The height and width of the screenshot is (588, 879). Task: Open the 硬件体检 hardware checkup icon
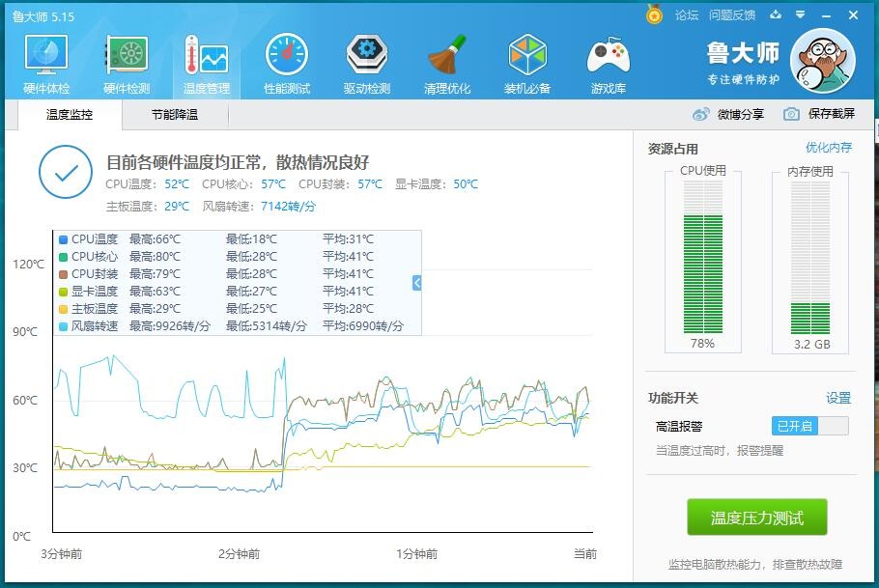46,55
